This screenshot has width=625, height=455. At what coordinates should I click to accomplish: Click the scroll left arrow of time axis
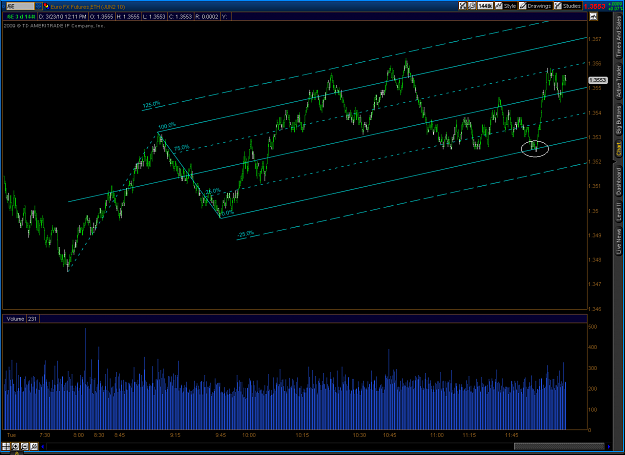point(43,447)
